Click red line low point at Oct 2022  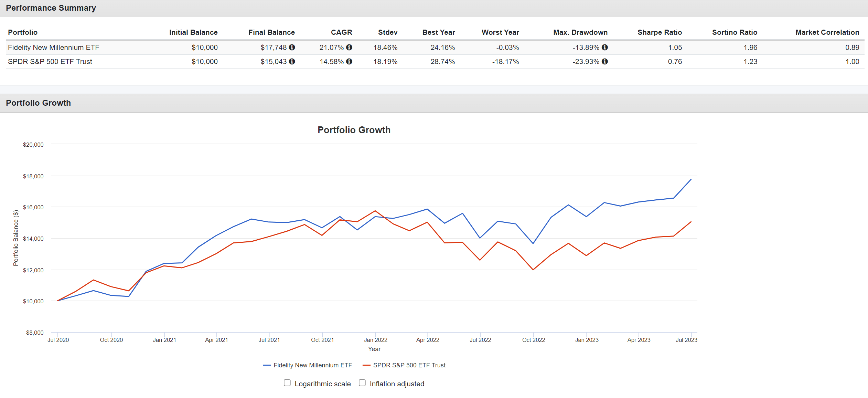point(533,270)
